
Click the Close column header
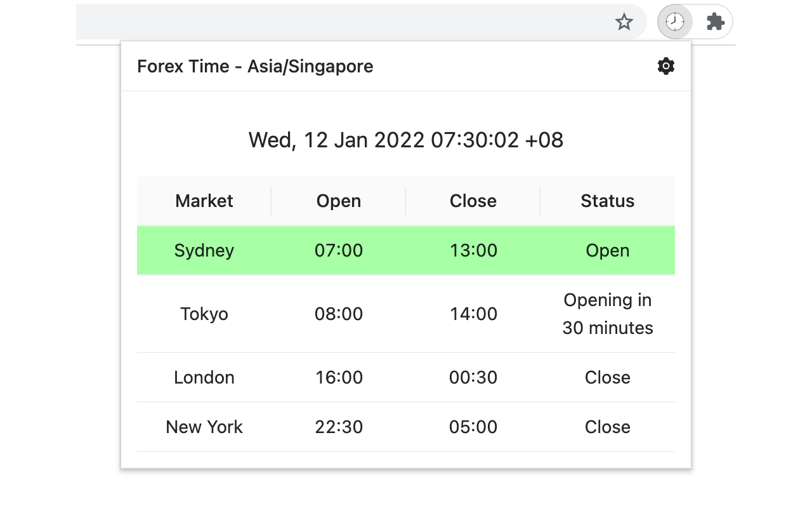click(473, 201)
